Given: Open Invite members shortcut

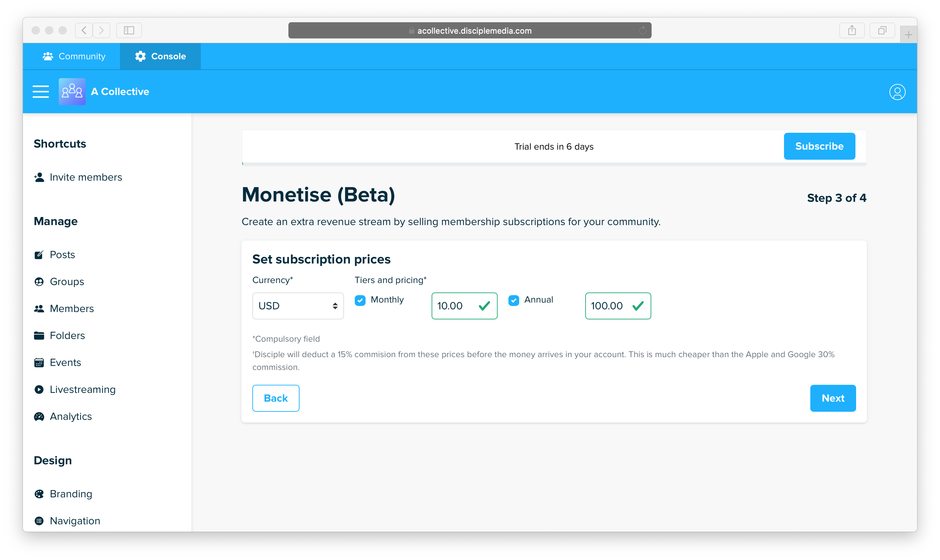Looking at the screenshot, I should (x=78, y=177).
